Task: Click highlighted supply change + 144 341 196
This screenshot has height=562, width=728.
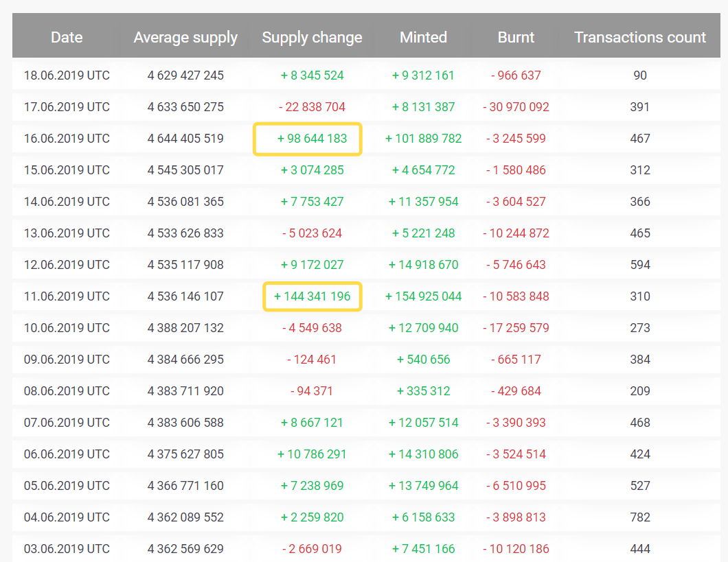Action: 312,296
